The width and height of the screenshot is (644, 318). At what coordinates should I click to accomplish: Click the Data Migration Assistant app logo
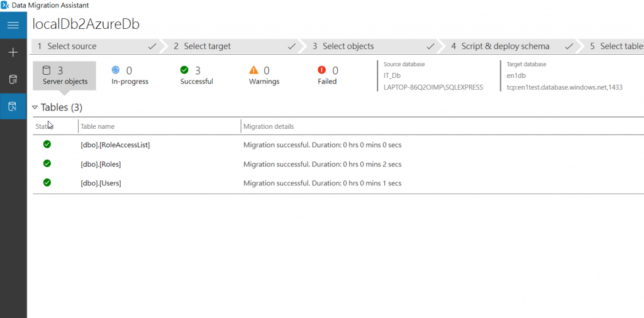point(5,5)
